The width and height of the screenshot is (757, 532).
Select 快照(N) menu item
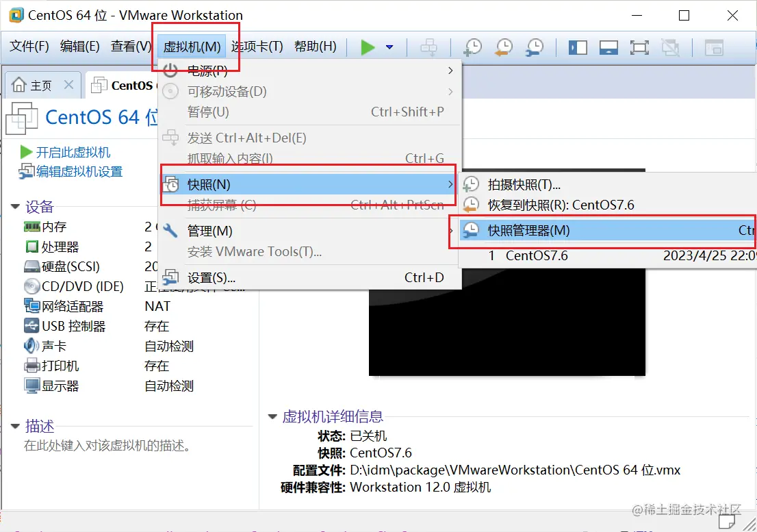click(x=309, y=184)
